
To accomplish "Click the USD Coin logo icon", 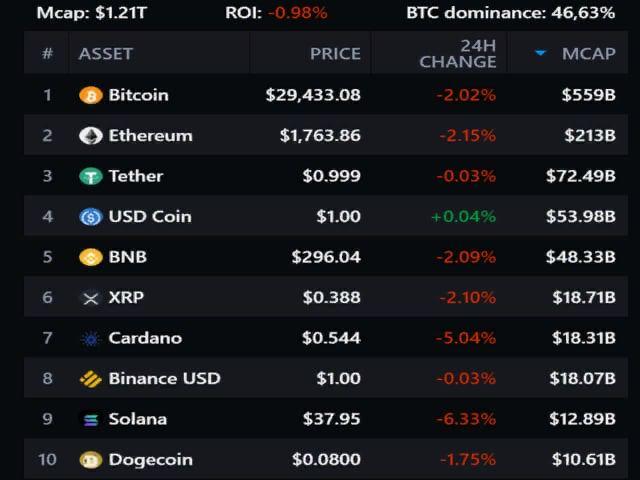I will (x=91, y=217).
